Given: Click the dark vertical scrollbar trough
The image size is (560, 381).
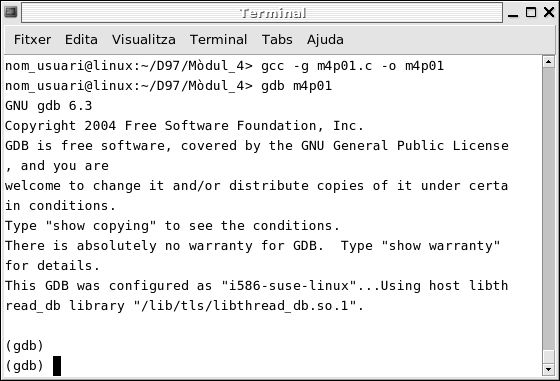Looking at the screenshot, I should point(548,209).
